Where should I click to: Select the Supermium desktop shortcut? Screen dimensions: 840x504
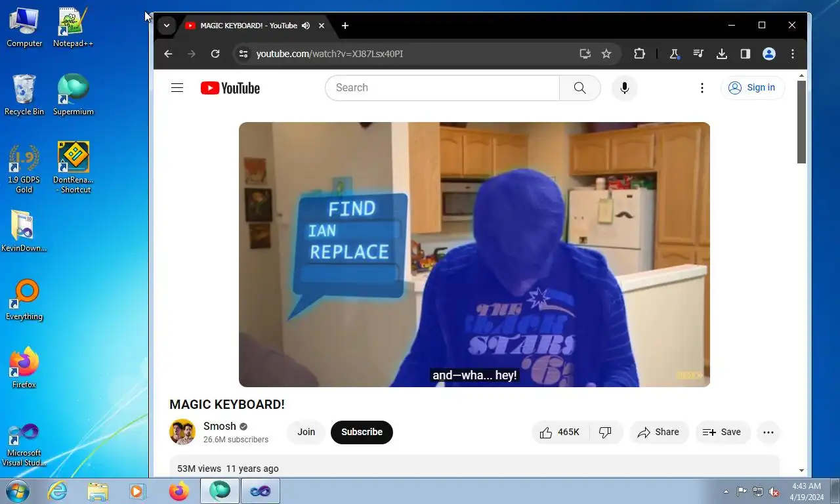73,96
